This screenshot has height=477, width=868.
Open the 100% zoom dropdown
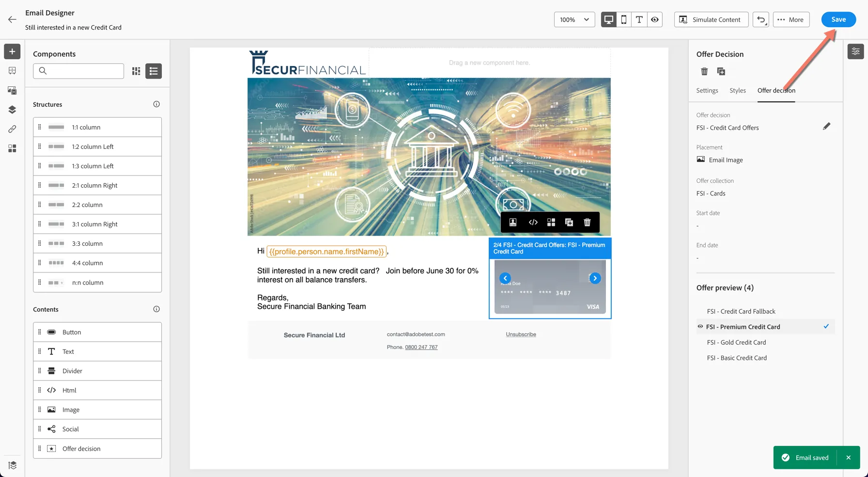click(x=574, y=19)
